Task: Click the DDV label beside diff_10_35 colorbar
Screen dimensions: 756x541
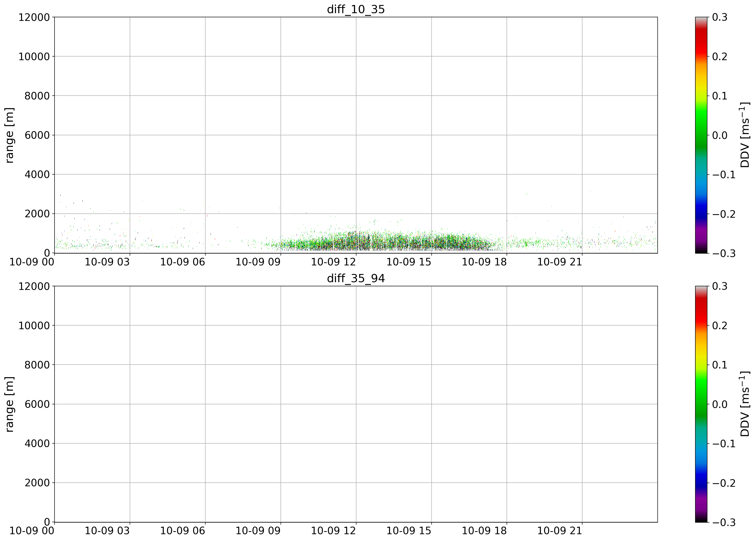Action: click(x=745, y=135)
